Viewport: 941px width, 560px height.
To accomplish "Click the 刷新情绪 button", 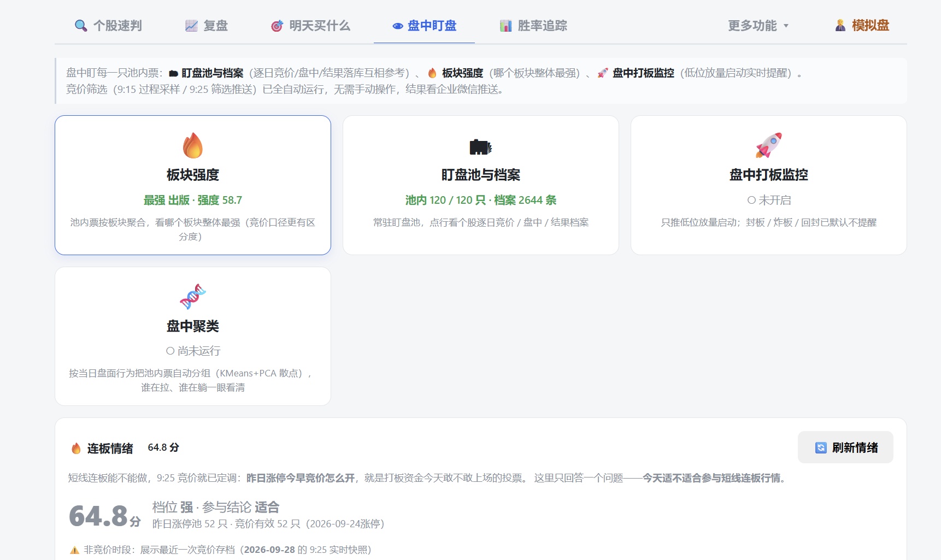I will tap(845, 447).
